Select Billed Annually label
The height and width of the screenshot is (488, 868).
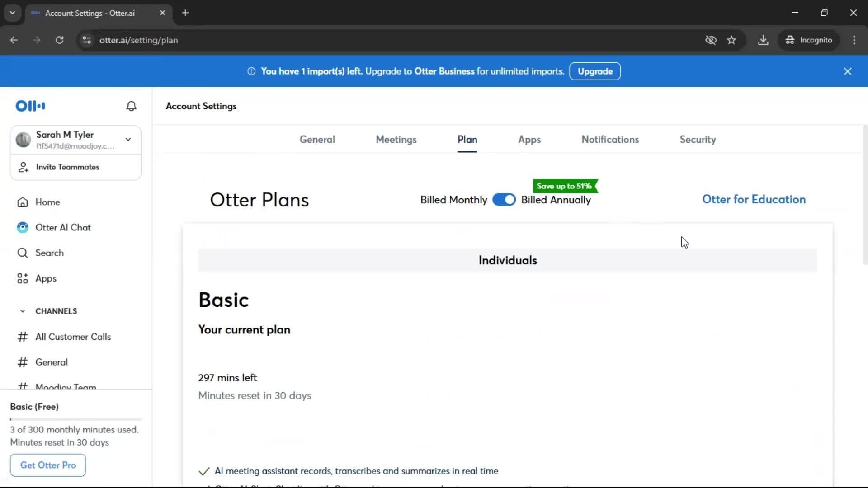click(556, 200)
